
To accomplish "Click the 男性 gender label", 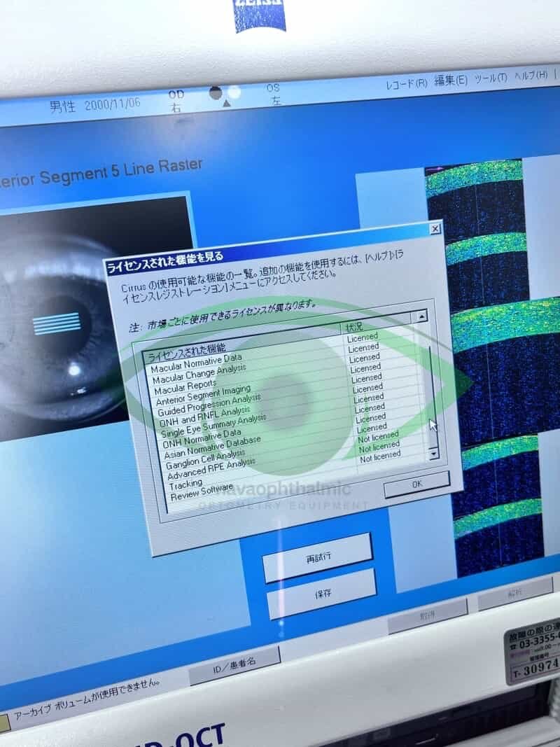I will coord(63,106).
